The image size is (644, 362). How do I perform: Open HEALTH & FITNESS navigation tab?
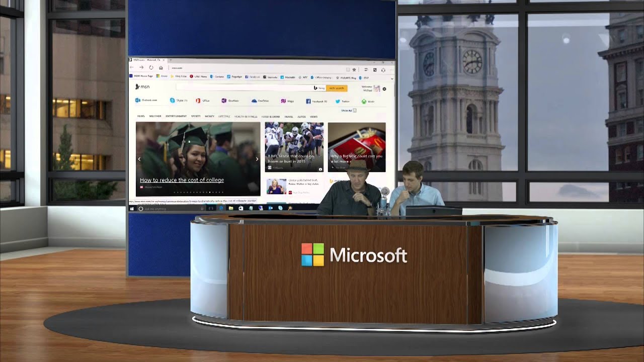246,117
